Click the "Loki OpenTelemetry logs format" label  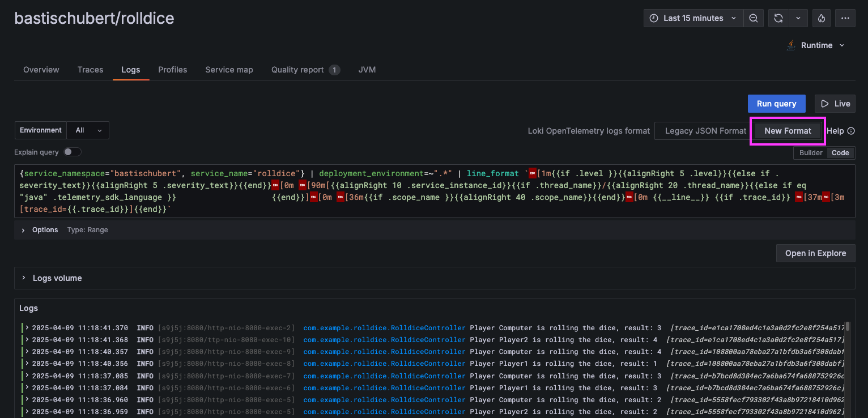click(589, 131)
